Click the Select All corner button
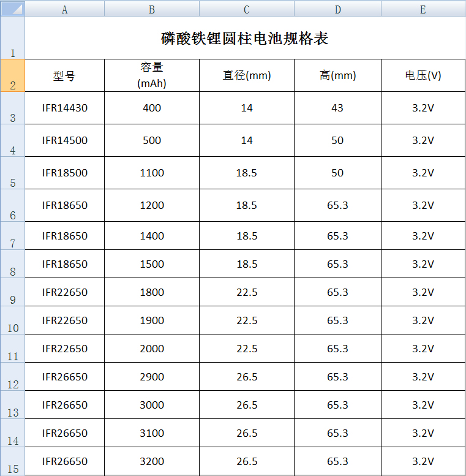This screenshot has width=466, height=476. tap(13, 9)
